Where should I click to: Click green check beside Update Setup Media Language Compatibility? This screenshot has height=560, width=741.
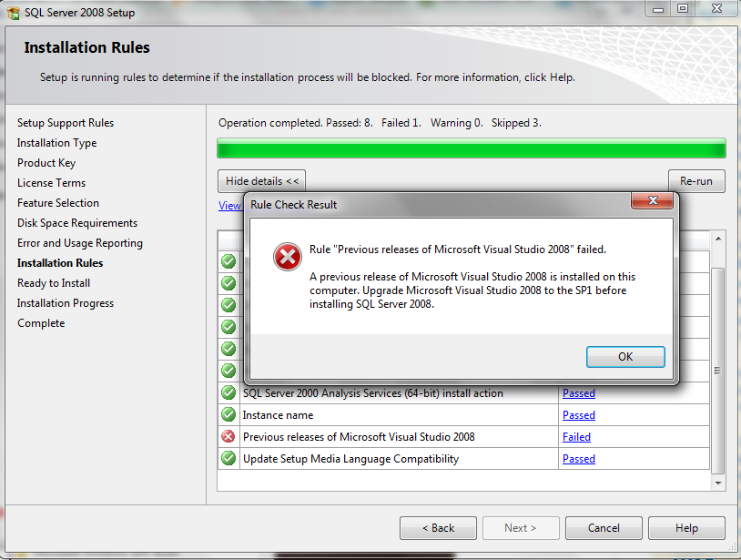point(228,458)
